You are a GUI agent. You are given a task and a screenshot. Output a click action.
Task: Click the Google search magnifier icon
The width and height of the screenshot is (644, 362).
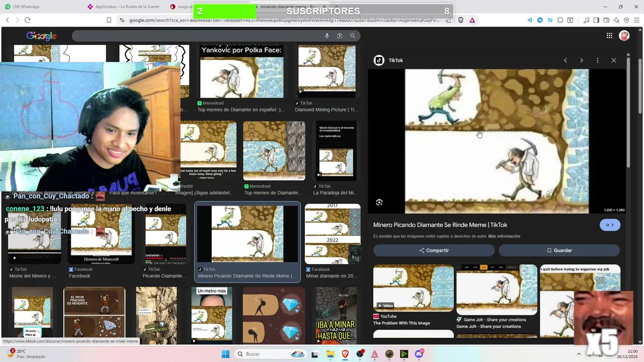click(x=353, y=36)
